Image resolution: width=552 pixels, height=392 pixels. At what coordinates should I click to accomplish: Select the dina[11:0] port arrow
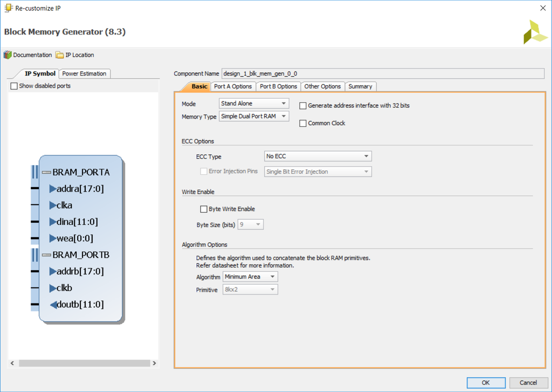point(53,222)
